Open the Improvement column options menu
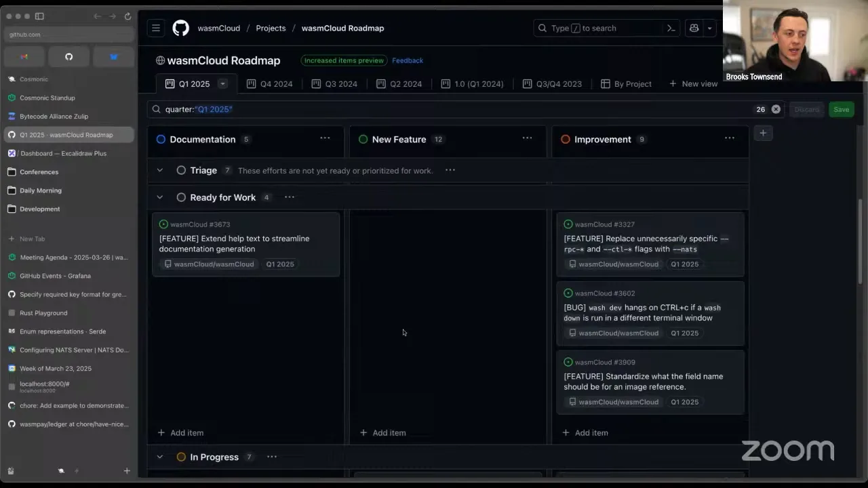This screenshot has height=488, width=868. click(730, 138)
